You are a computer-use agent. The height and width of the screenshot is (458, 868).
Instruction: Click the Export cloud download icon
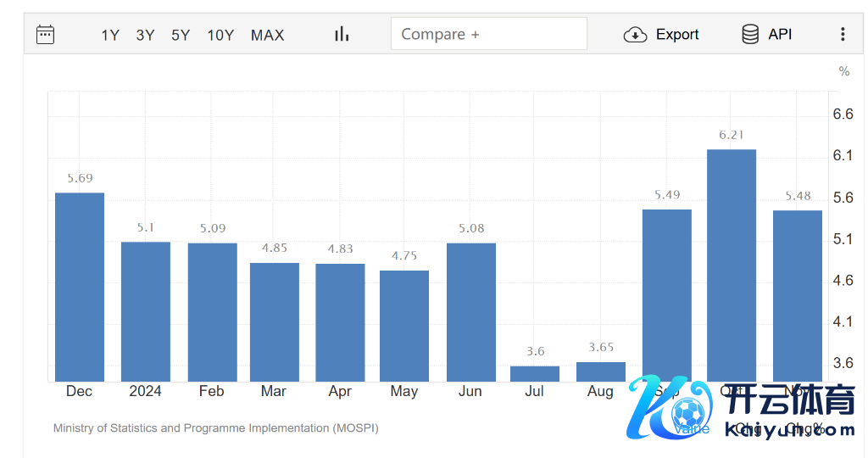[x=635, y=35]
